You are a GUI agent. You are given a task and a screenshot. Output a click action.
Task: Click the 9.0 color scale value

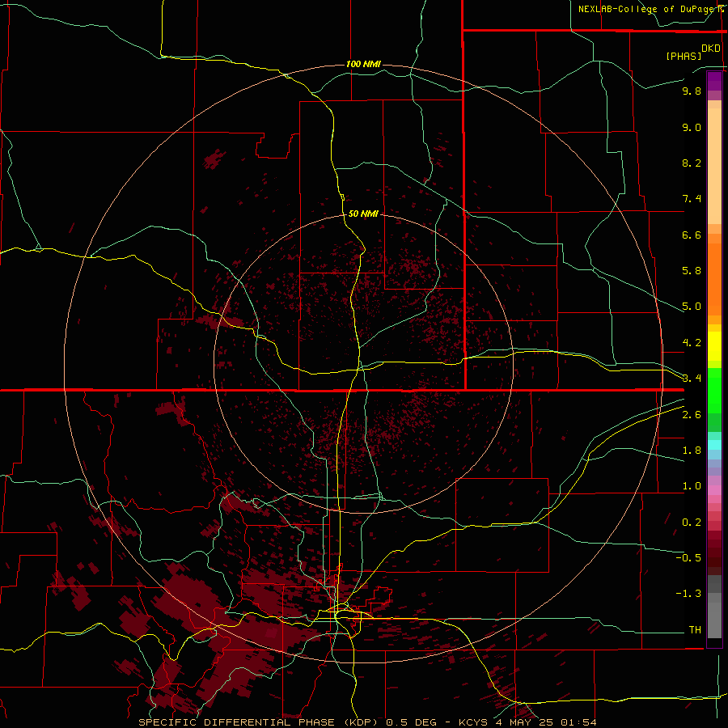tap(692, 127)
